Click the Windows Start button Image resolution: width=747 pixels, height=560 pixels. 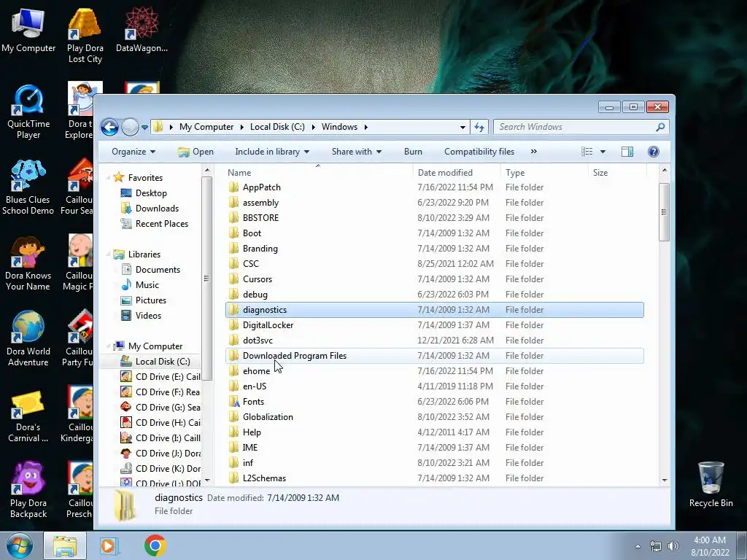(x=19, y=545)
